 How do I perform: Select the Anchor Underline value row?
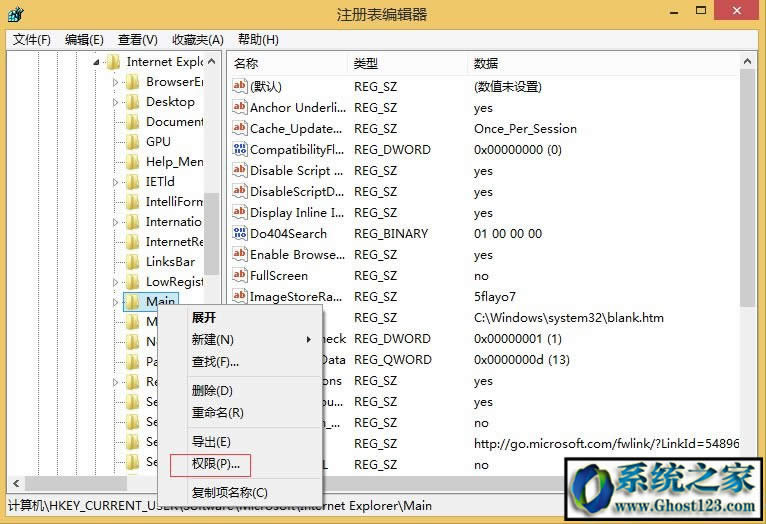297,108
